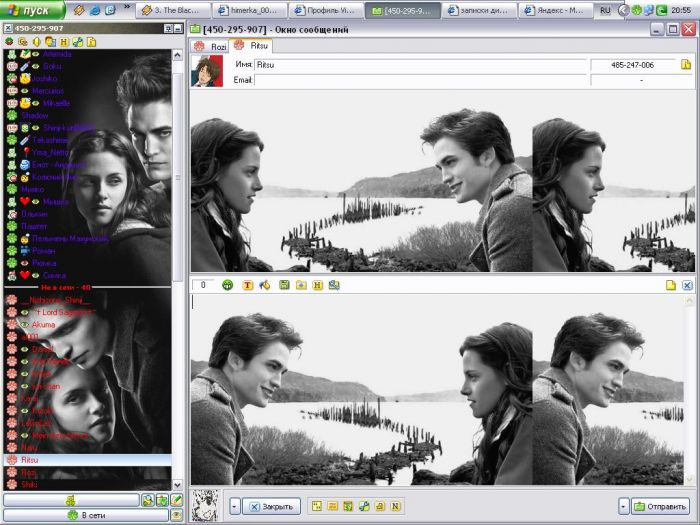Open the Профиль taskbar window
Screen dimensions: 700x525
(x=325, y=10)
